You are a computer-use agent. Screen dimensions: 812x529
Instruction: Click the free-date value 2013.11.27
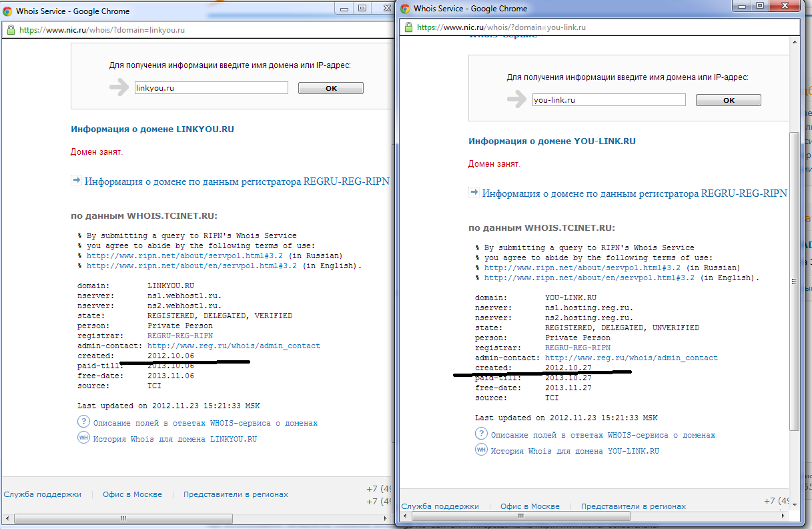tap(568, 388)
